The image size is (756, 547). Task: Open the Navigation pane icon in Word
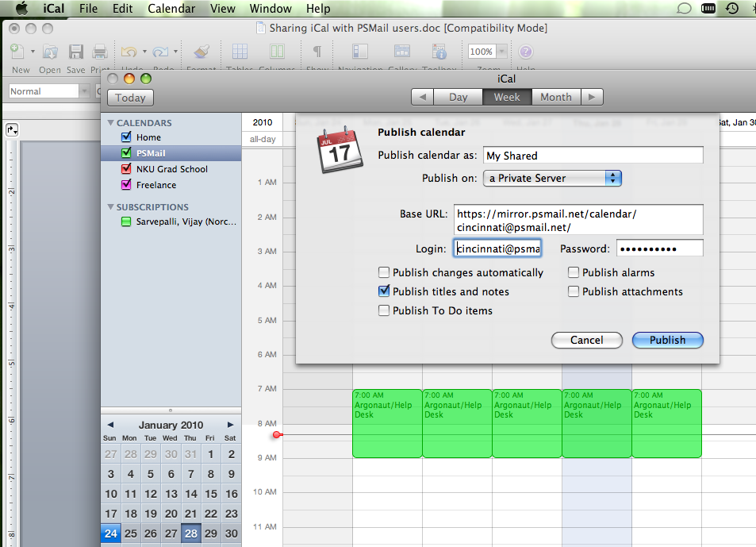point(360,51)
